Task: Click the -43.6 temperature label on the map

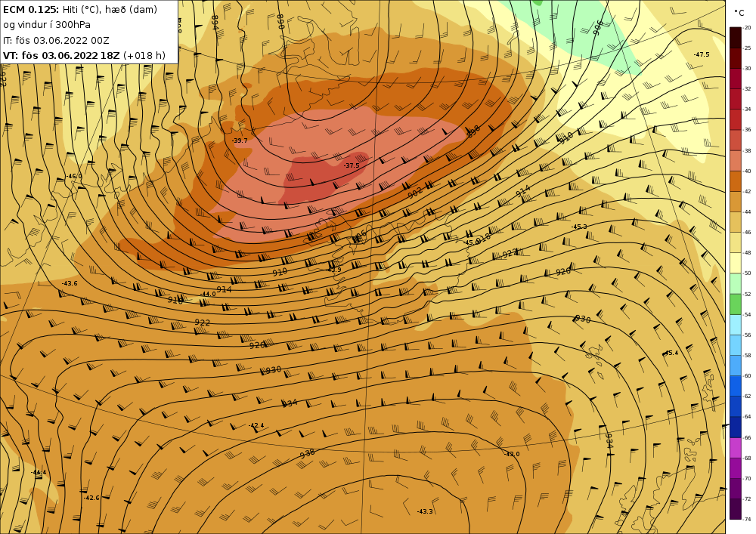Action: click(x=70, y=283)
